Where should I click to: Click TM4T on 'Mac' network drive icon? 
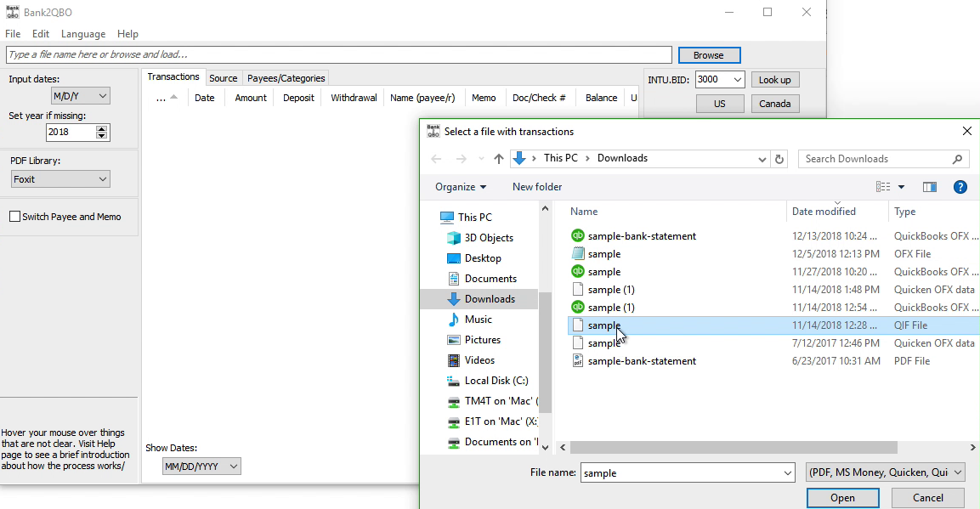click(x=454, y=402)
